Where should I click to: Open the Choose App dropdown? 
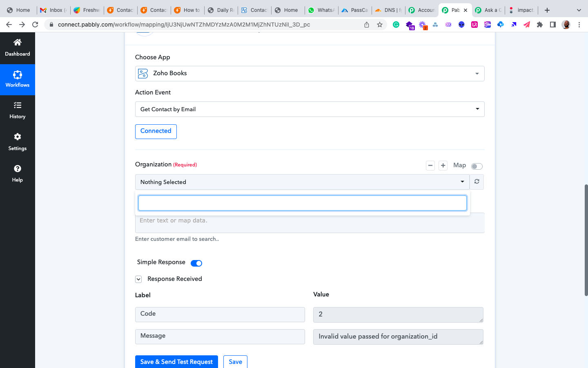click(x=310, y=74)
